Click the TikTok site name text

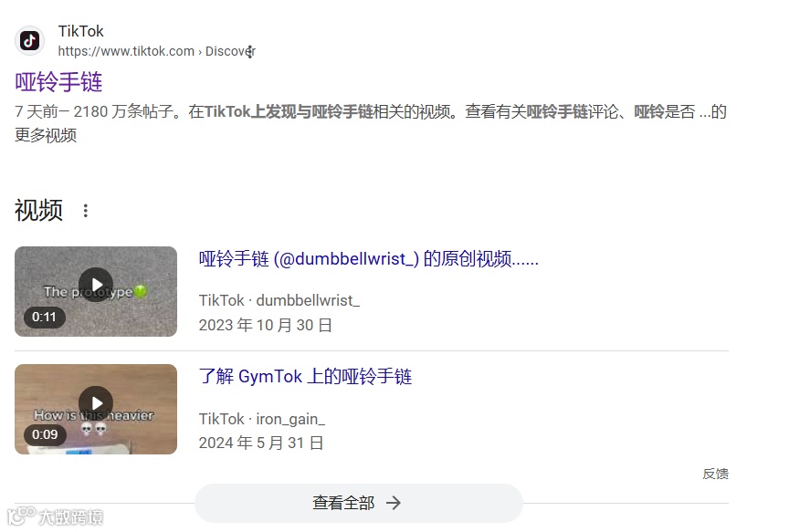tap(80, 31)
